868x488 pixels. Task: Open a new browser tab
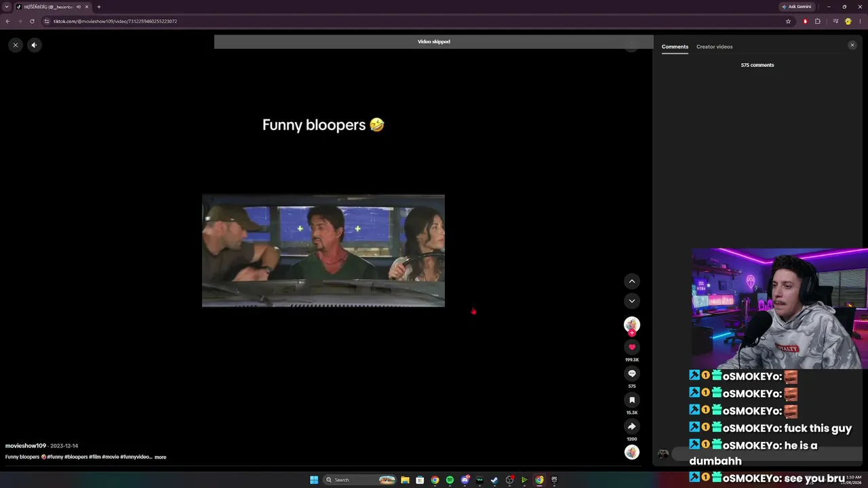(x=98, y=7)
